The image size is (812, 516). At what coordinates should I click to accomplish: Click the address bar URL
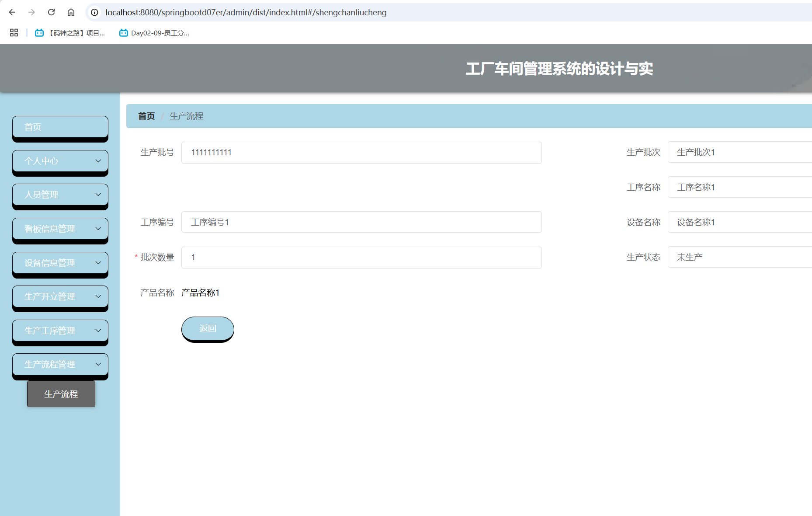pos(246,12)
